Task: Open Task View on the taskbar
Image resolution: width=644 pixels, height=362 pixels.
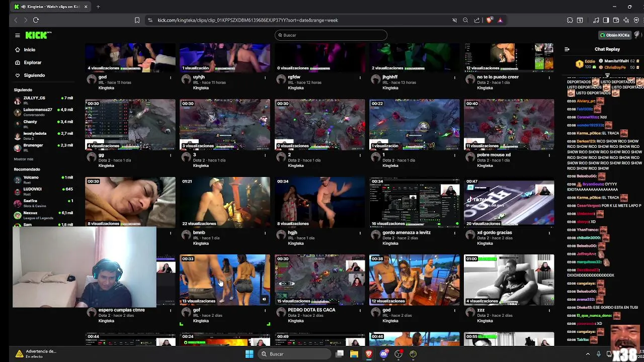Action: click(x=340, y=354)
